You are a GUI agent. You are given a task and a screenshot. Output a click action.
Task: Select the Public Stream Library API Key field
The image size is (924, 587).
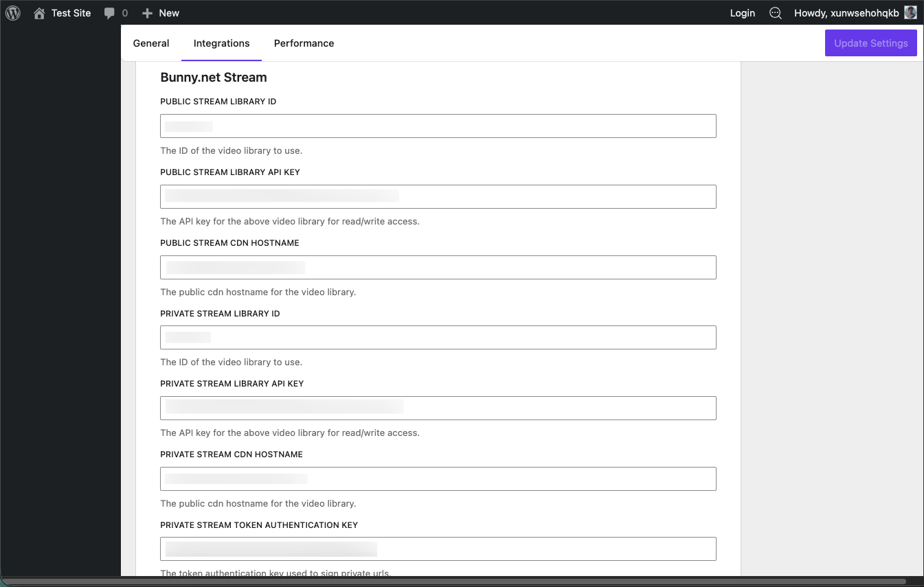coord(438,196)
